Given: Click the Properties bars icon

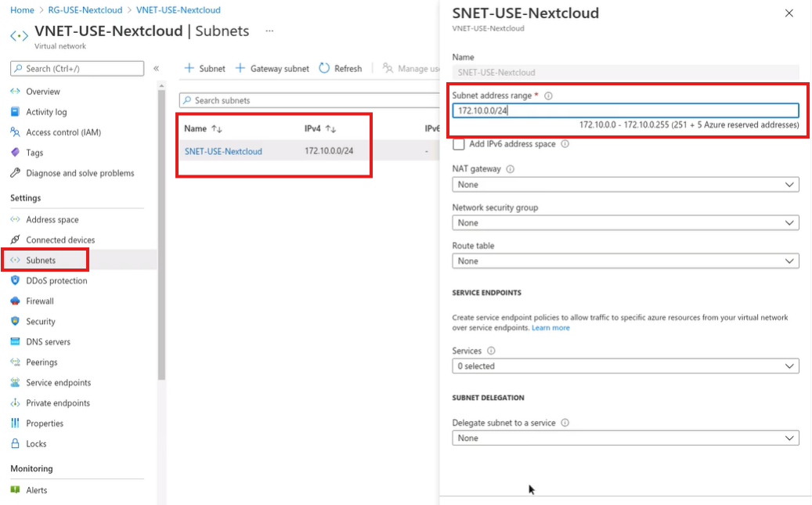Looking at the screenshot, I should click(15, 423).
